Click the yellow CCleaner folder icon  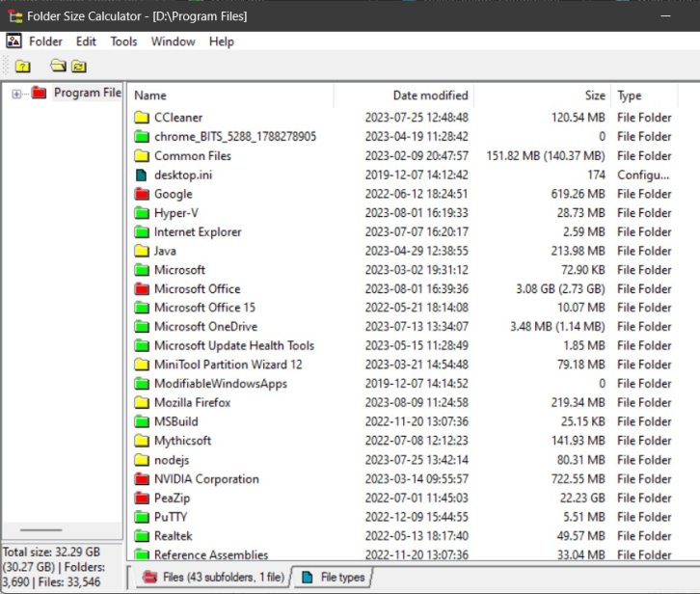(x=142, y=118)
